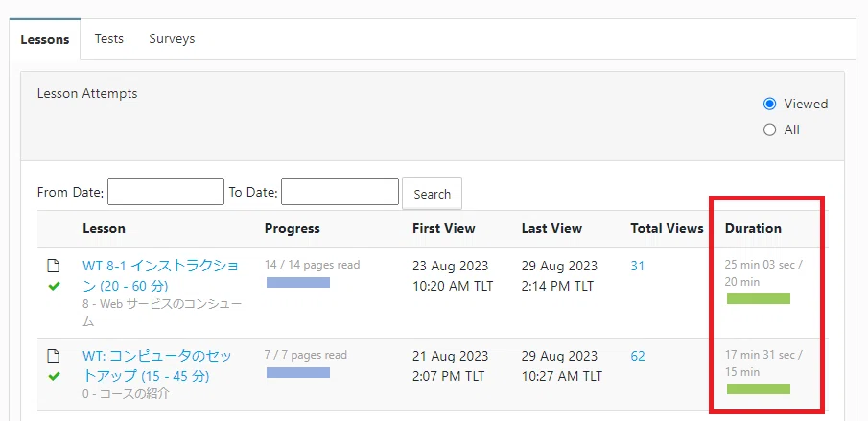Open the Surveys tab
868x421 pixels.
pyautogui.click(x=172, y=39)
